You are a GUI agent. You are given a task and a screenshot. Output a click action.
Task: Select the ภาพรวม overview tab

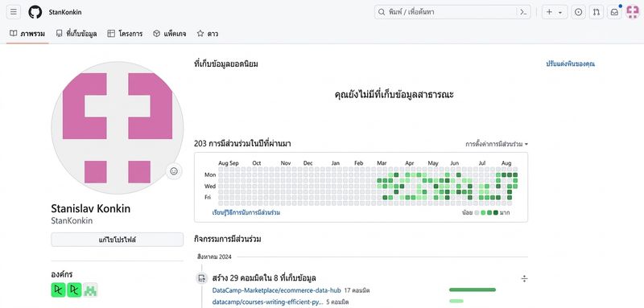[x=27, y=34]
